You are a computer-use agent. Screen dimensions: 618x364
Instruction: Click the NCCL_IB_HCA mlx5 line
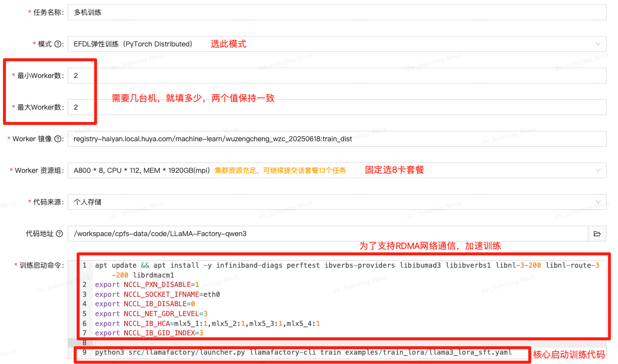pos(208,324)
